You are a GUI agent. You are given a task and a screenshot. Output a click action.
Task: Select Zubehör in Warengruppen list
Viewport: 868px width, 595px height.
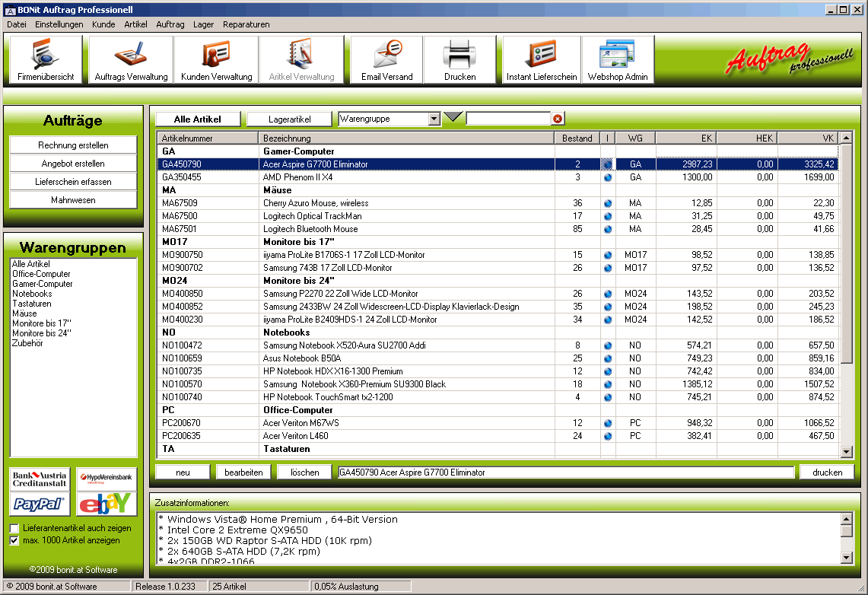click(27, 343)
